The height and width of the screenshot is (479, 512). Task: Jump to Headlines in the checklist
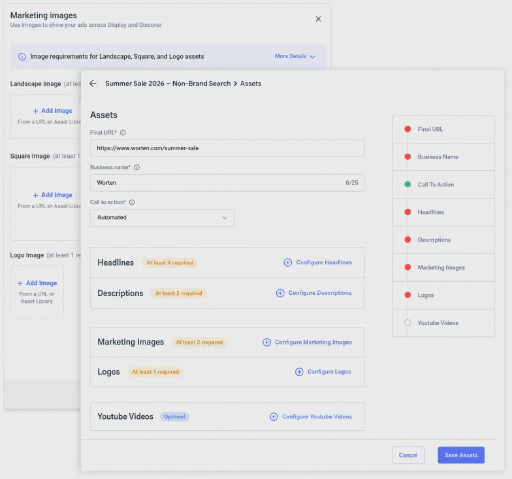click(x=443, y=212)
